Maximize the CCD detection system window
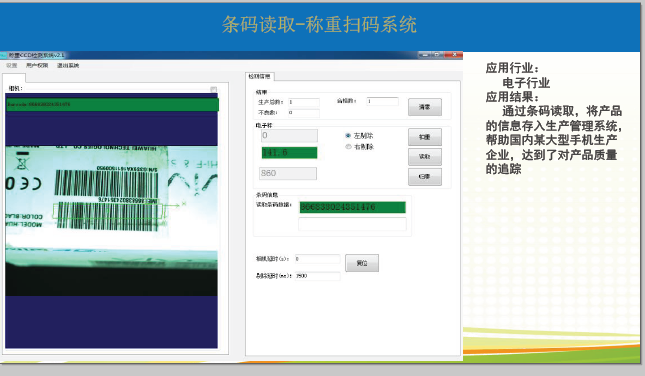This screenshot has width=645, height=376. 436,55
